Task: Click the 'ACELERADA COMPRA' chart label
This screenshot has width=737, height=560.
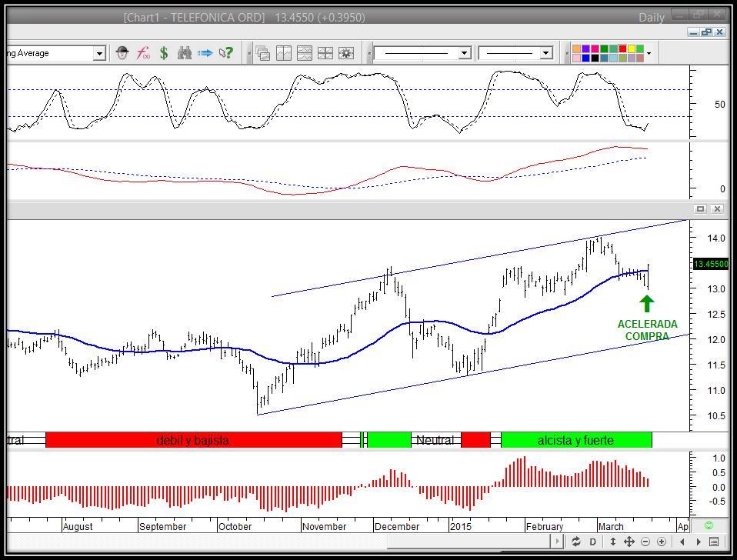Action: pyautogui.click(x=647, y=330)
